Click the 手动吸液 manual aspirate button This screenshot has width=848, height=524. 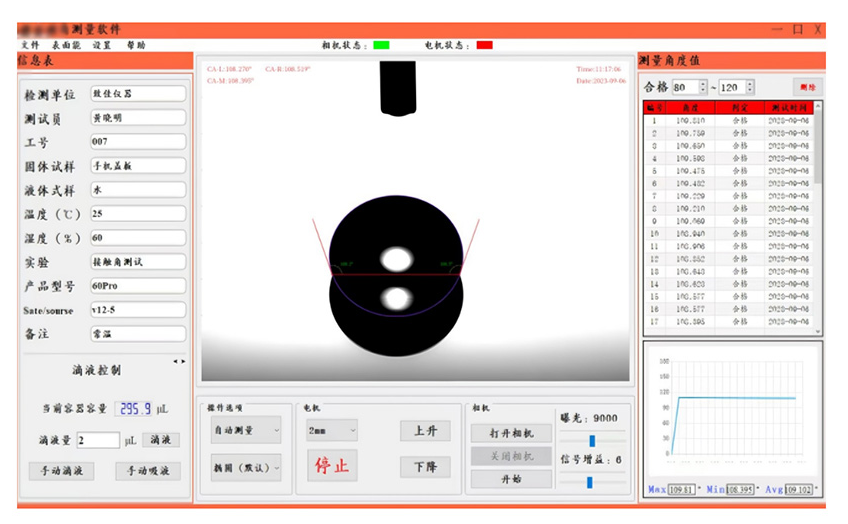148,471
